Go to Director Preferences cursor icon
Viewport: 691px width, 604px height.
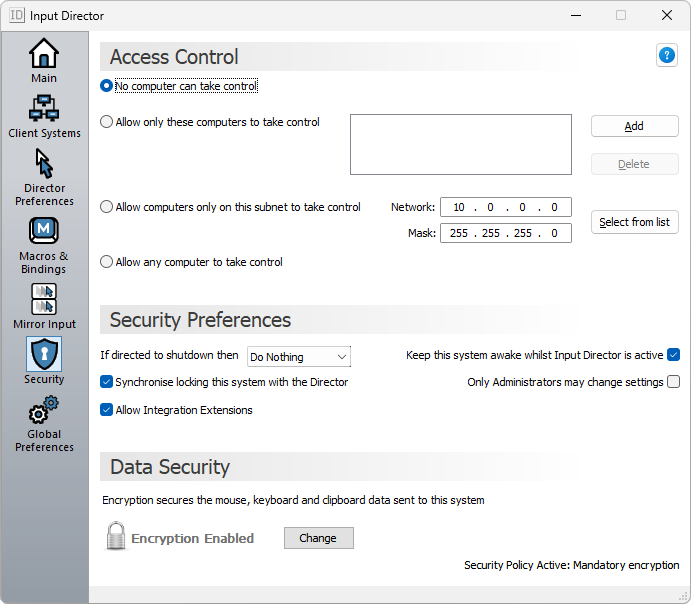click(44, 164)
